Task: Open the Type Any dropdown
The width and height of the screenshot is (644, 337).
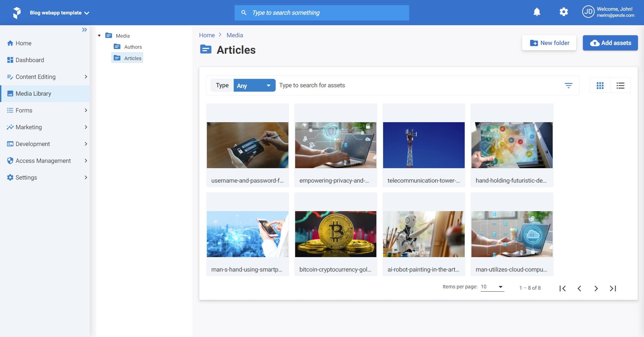Action: (x=254, y=86)
